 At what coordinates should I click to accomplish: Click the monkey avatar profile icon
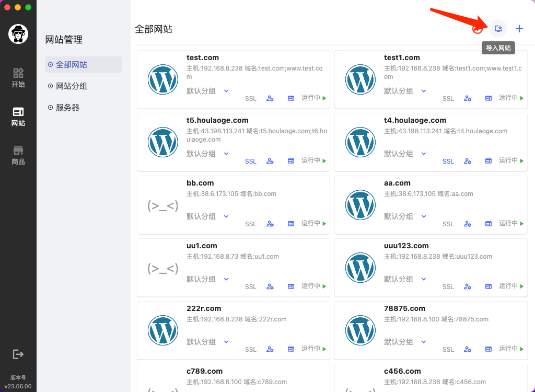point(18,34)
